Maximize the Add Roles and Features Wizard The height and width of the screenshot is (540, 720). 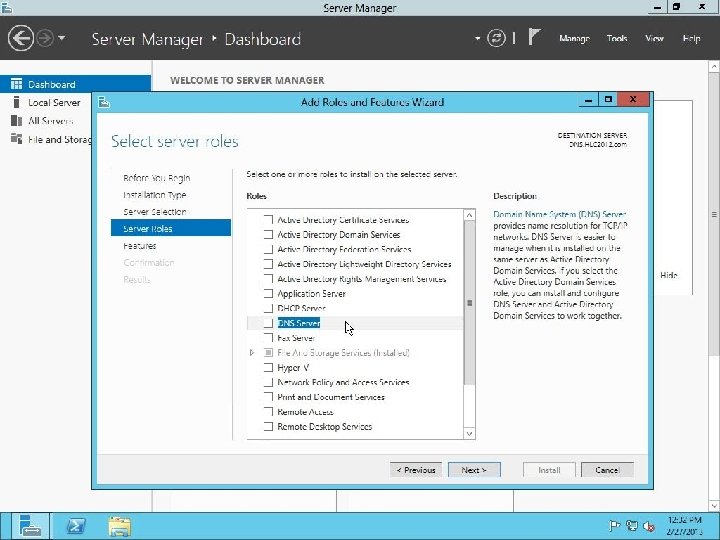608,100
